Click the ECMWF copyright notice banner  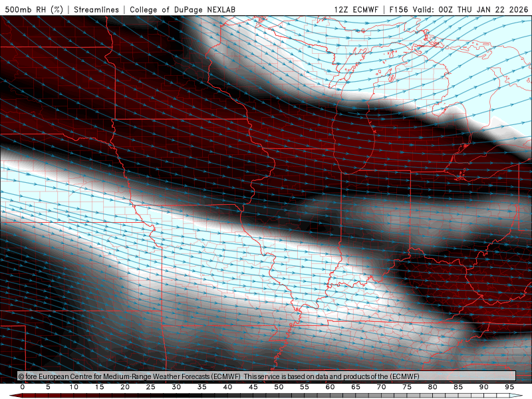point(267,376)
